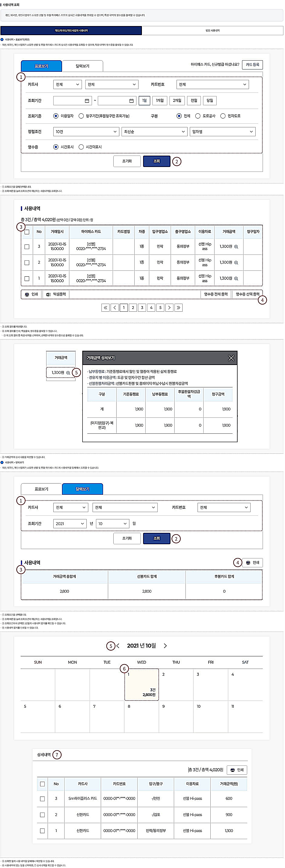Viewport: 285px width, 868px height.
Task: Export results using 엑셀출력 button
Action: tap(56, 294)
